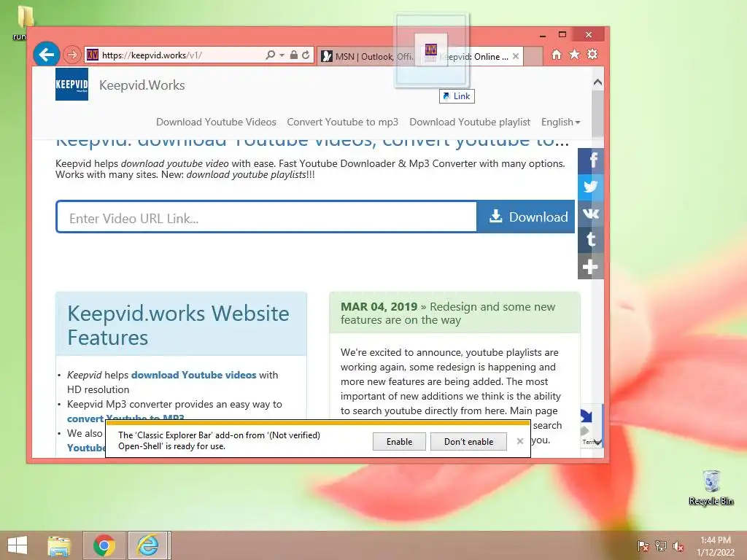Refresh the page

[x=306, y=55]
